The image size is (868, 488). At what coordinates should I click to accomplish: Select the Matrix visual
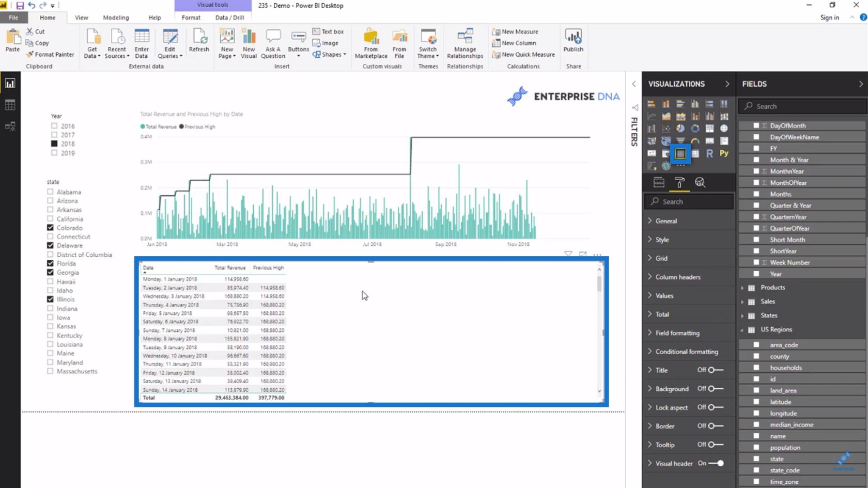point(695,153)
